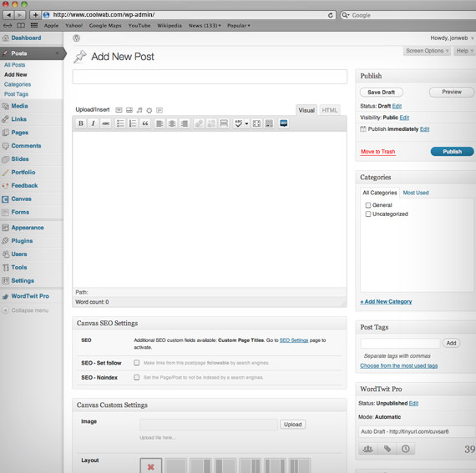Tick the Uncategorized category checkbox
Image resolution: width=476 pixels, height=473 pixels.
(368, 214)
